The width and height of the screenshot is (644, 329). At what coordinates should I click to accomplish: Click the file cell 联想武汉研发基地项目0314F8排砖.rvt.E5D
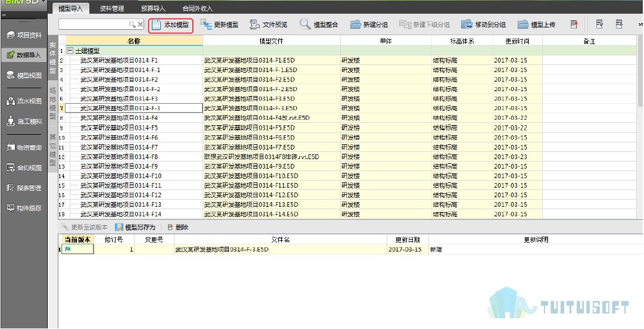point(272,157)
